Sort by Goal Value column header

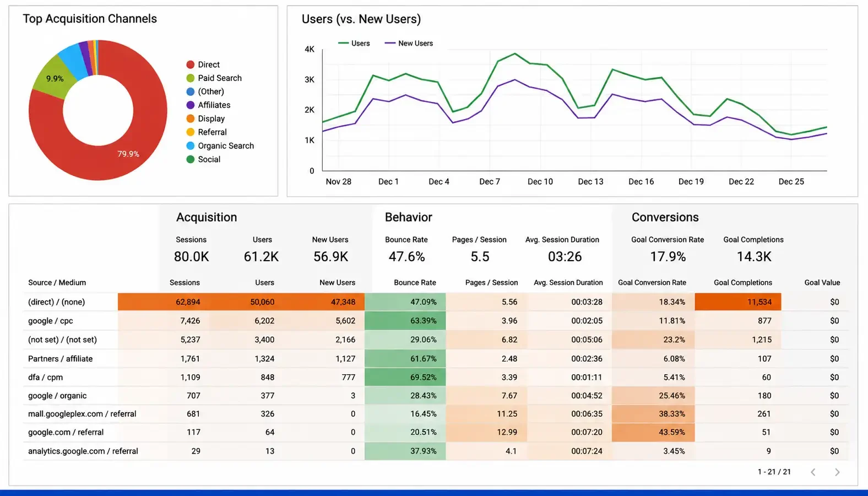(822, 283)
